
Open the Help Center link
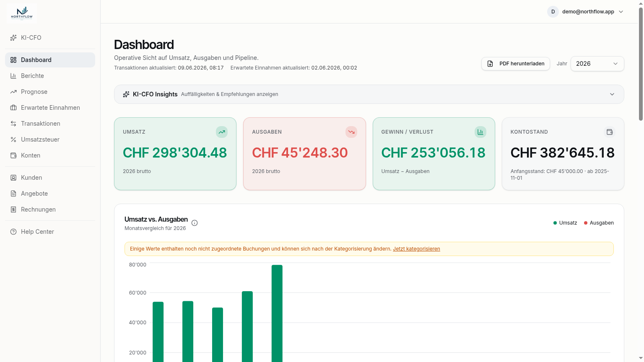50,232
